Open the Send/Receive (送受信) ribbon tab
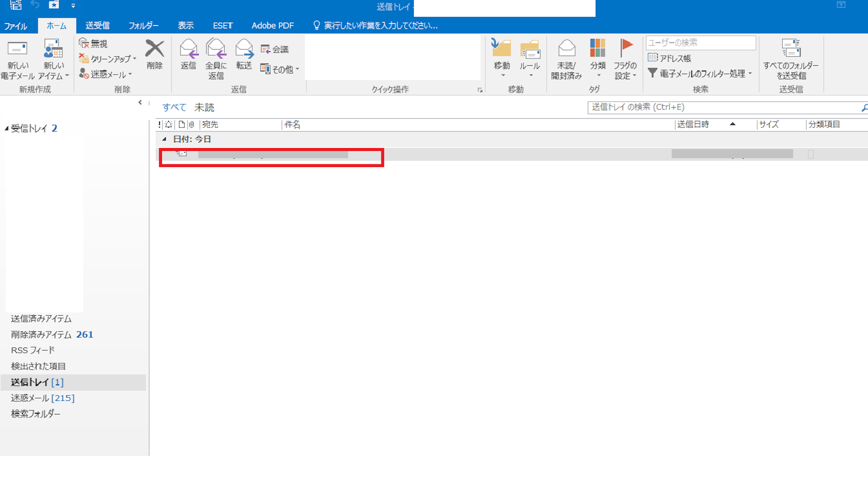This screenshot has width=868, height=503. point(97,25)
